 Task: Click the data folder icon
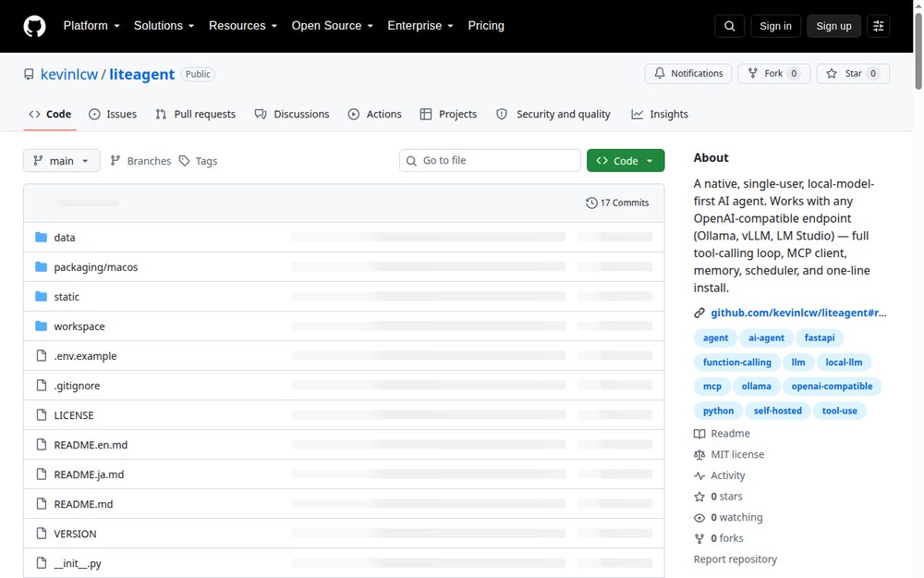(41, 237)
